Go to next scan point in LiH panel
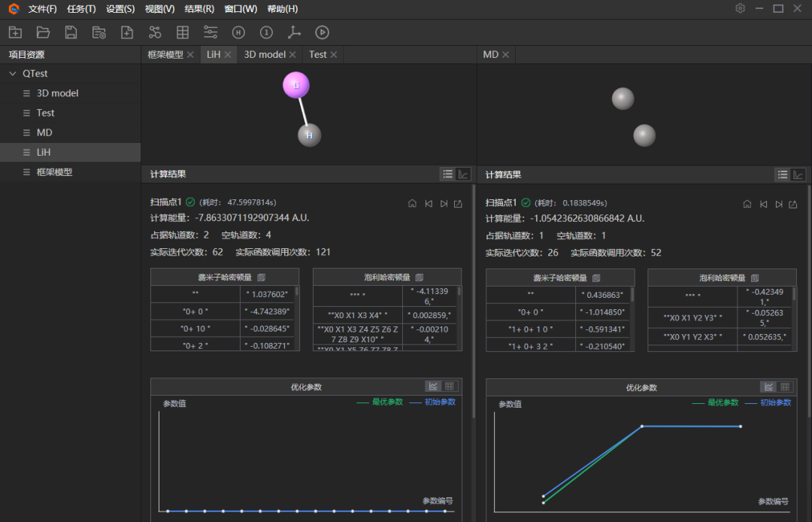 tap(444, 204)
